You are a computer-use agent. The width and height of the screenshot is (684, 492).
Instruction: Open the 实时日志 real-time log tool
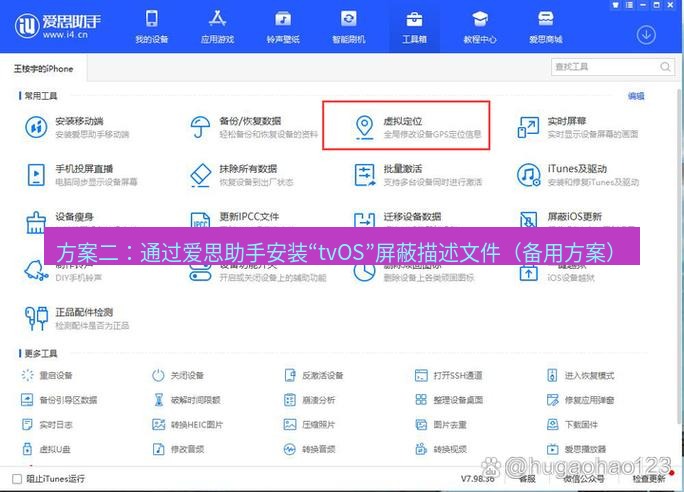click(47, 424)
